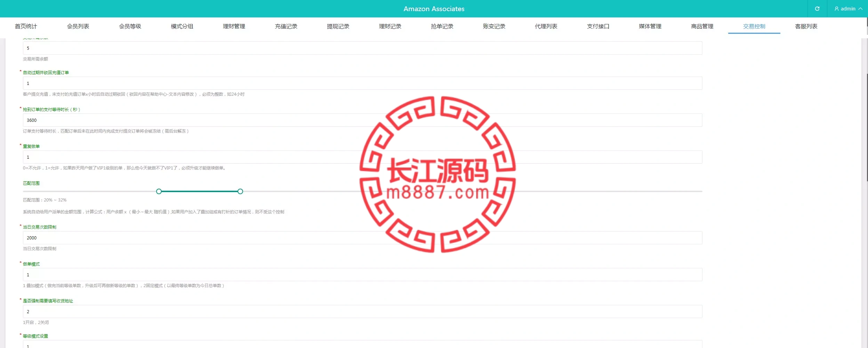This screenshot has width=868, height=348.
Task: Click the 自动过期并驳回充值订单 label
Action: pos(46,73)
